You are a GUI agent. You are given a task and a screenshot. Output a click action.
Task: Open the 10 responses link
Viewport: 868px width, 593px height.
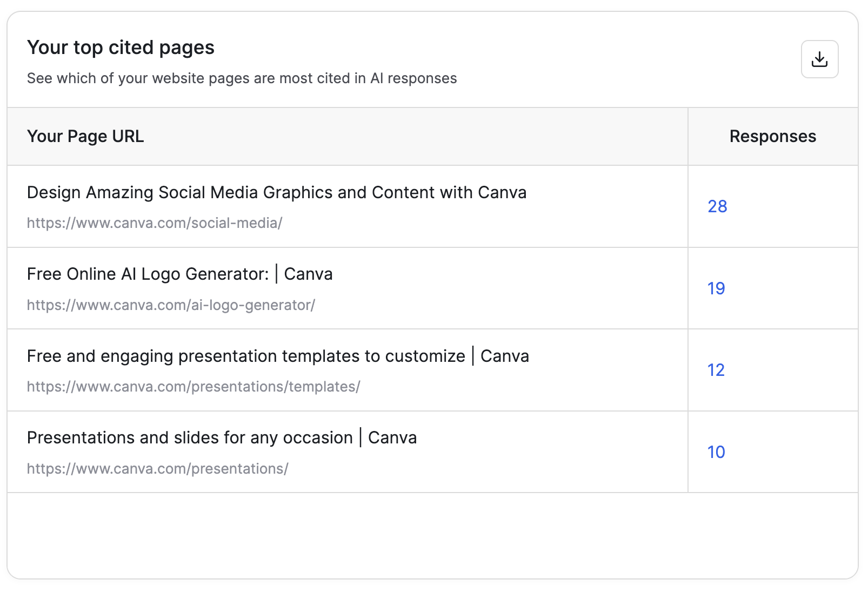(716, 452)
